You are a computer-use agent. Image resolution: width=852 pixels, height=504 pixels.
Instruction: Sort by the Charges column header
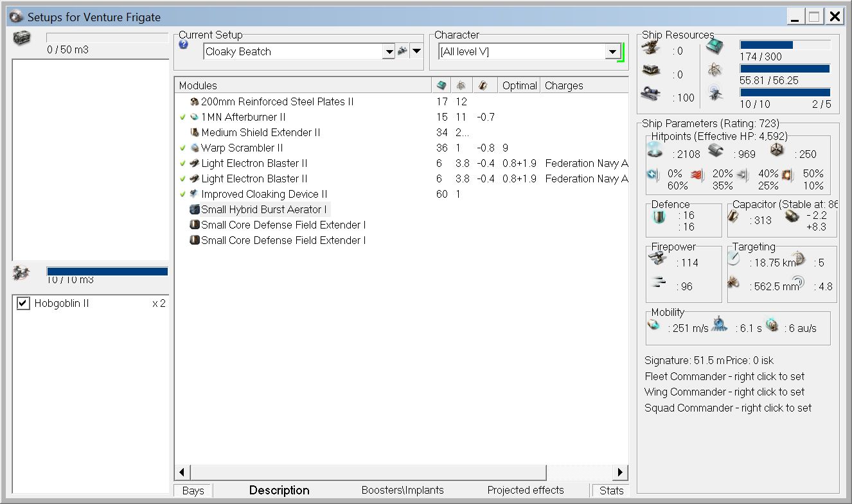pyautogui.click(x=585, y=85)
